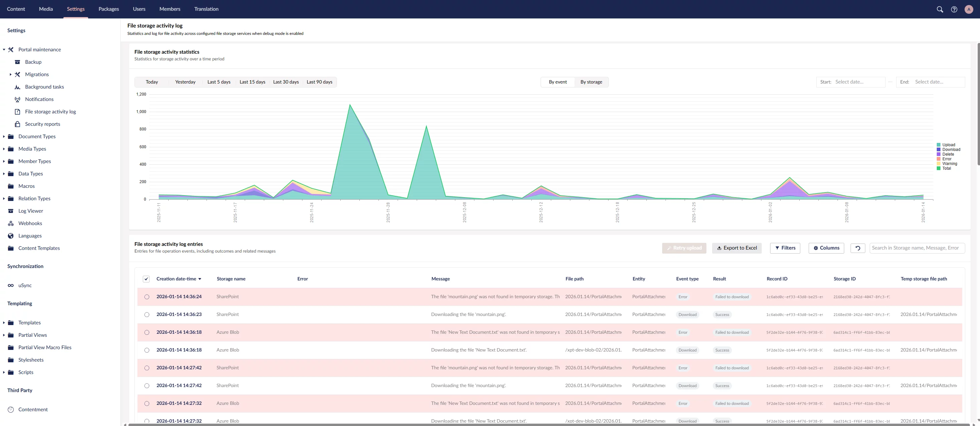The image size is (980, 426).
Task: Select the 14:36:24 SharePoint row radio
Action: tap(147, 297)
